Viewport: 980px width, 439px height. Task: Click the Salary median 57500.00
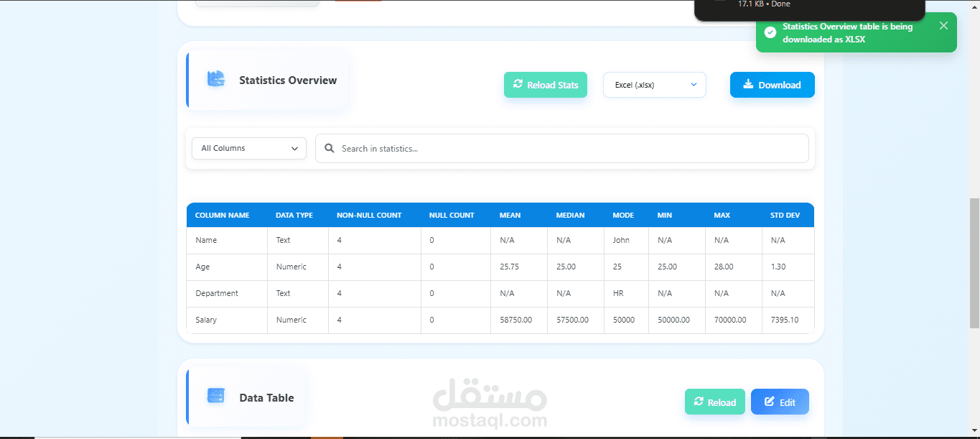click(572, 320)
